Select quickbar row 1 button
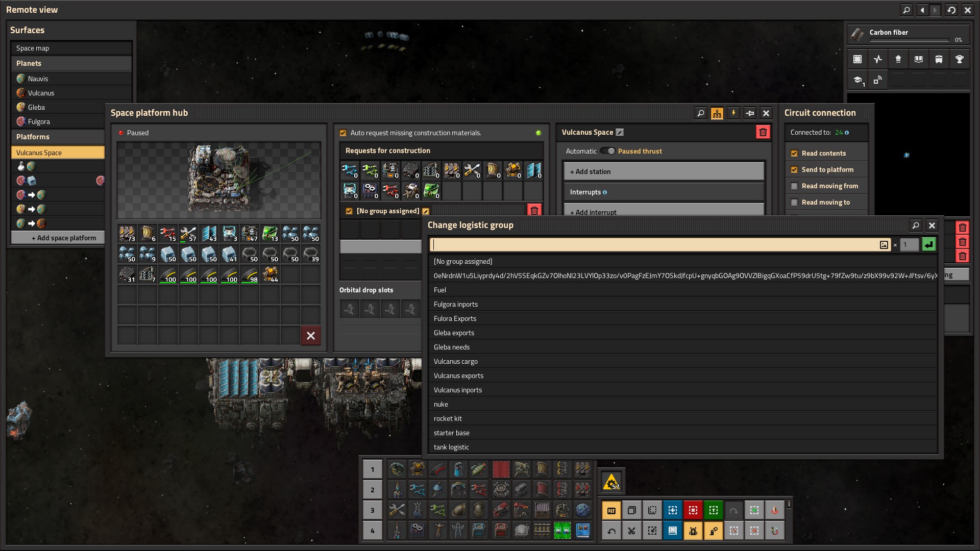 click(373, 469)
